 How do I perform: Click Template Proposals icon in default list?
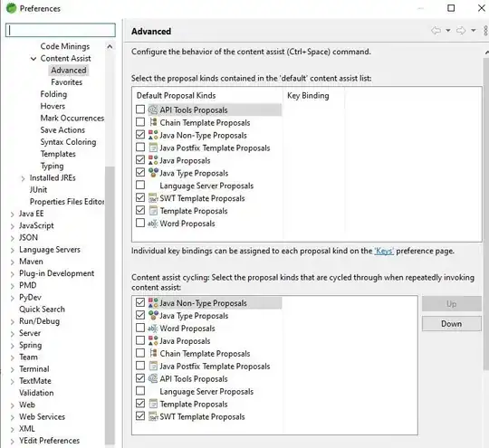[x=153, y=211]
